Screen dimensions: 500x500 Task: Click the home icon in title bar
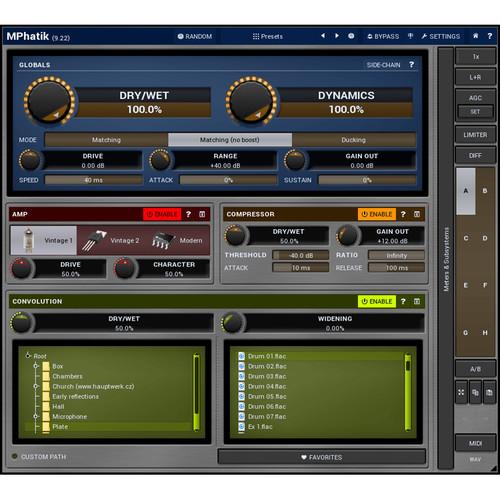(x=476, y=36)
